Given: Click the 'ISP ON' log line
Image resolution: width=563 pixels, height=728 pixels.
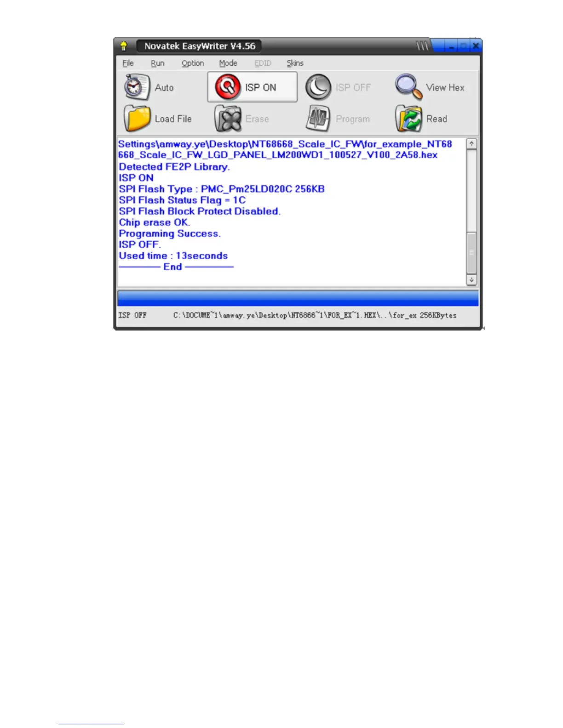Looking at the screenshot, I should pos(136,178).
